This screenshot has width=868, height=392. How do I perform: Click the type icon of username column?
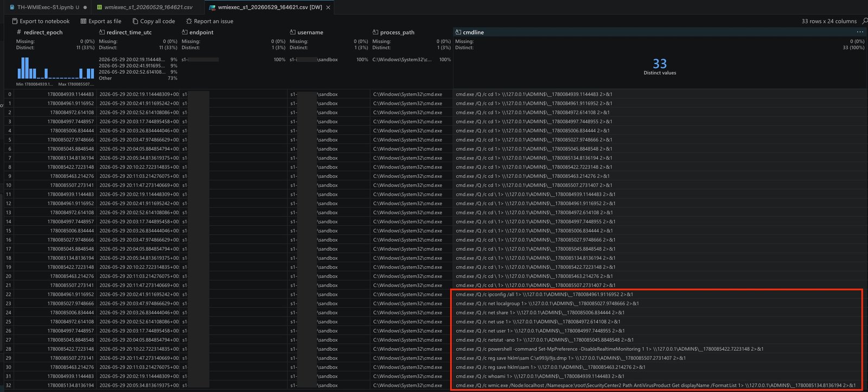(x=292, y=32)
